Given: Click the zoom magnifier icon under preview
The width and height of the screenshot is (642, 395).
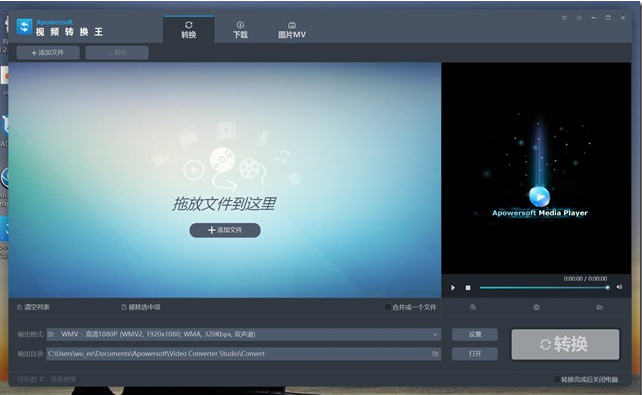Looking at the screenshot, I should [x=473, y=307].
